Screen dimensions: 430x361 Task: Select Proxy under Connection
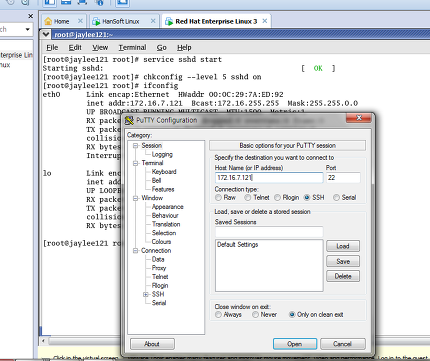coord(159,268)
